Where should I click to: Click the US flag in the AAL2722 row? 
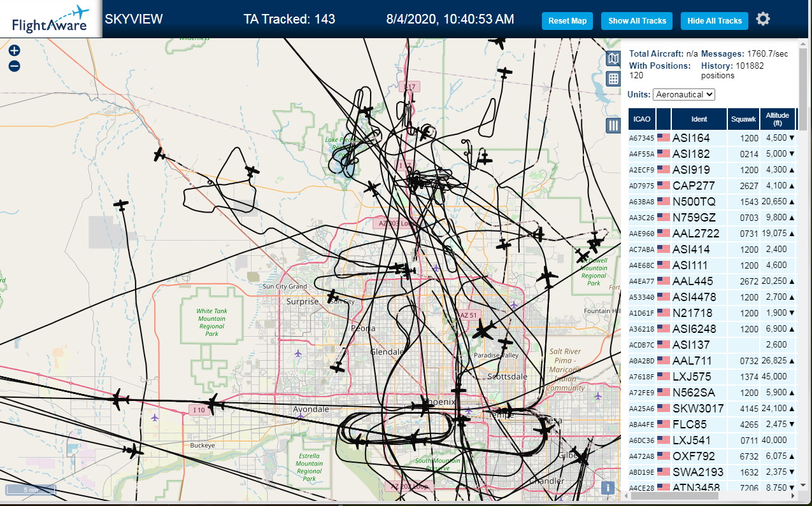[664, 234]
